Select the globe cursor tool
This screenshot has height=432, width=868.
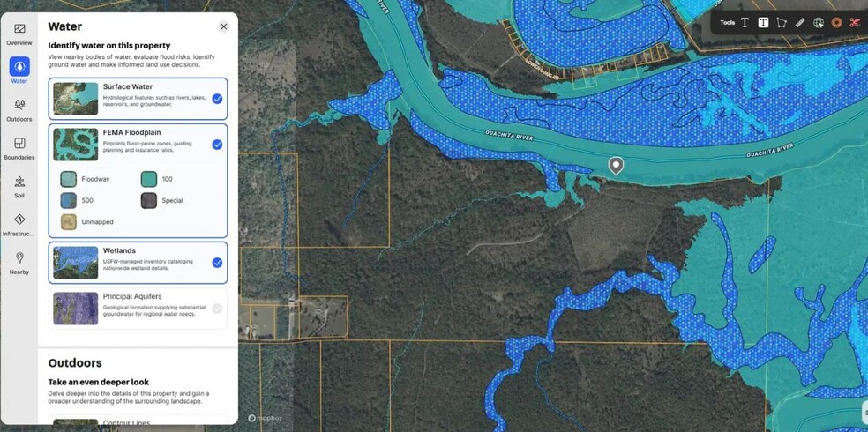tap(819, 23)
